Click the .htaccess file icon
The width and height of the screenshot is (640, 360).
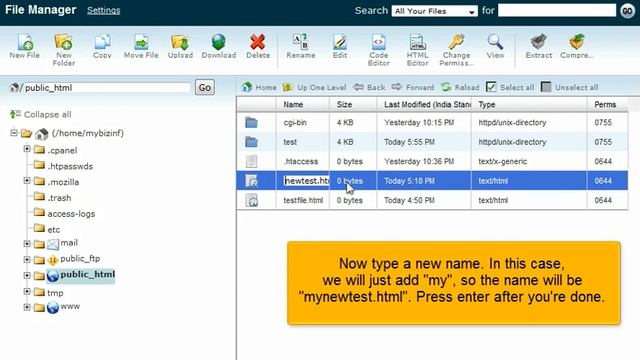pyautogui.click(x=251, y=161)
